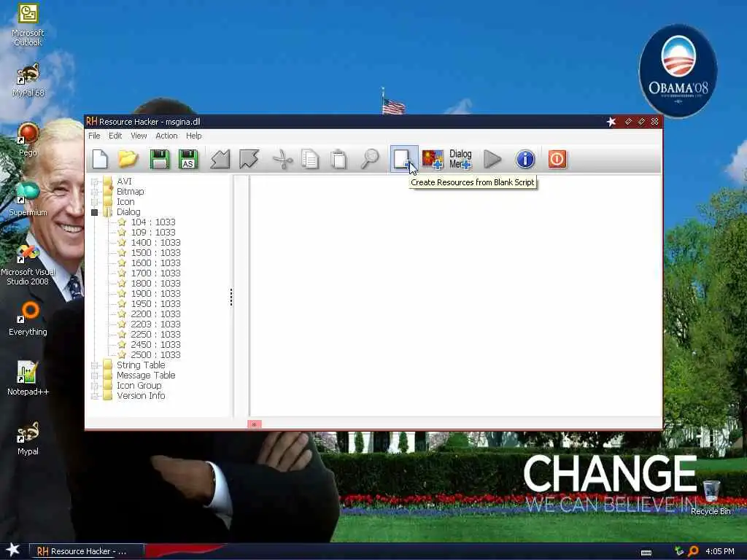747x560 pixels.
Task: Select the Version Info tree label
Action: pos(141,396)
